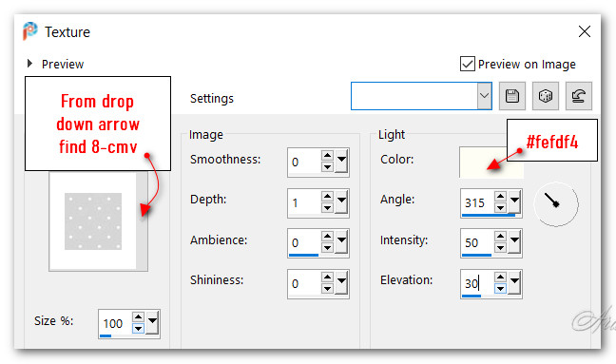The height and width of the screenshot is (364, 616).
Task: Click inside the Angle 315 field
Action: click(477, 202)
